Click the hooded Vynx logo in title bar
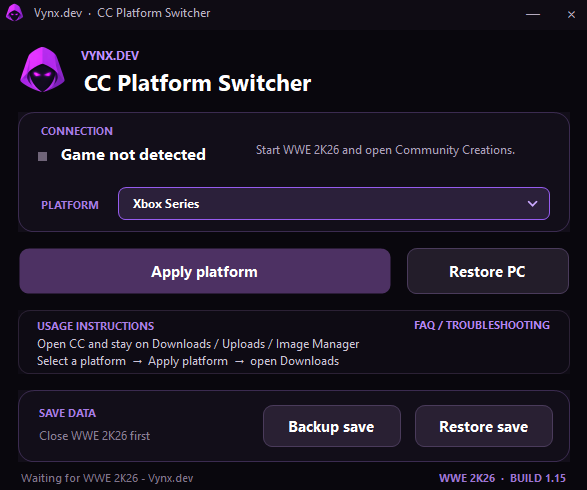This screenshot has height=490, width=587. [x=14, y=13]
